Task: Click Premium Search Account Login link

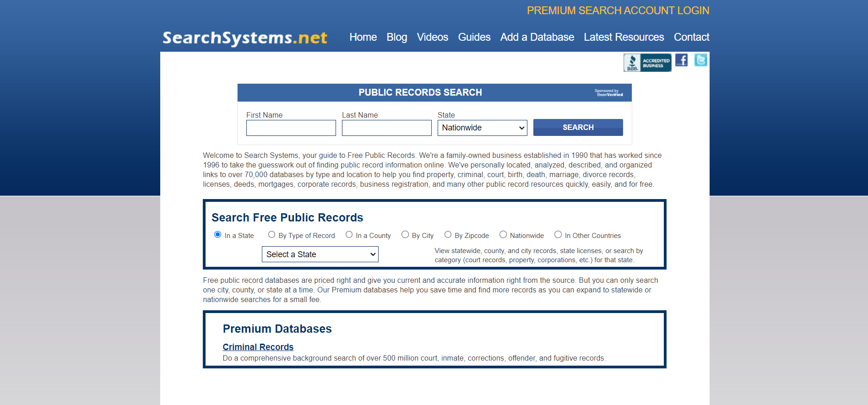Action: tap(618, 11)
